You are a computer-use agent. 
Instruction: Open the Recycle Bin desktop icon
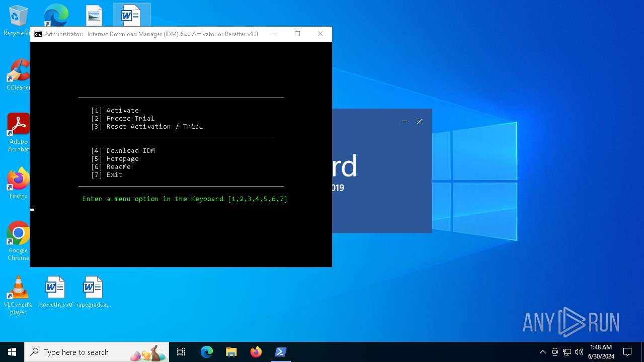point(18,21)
